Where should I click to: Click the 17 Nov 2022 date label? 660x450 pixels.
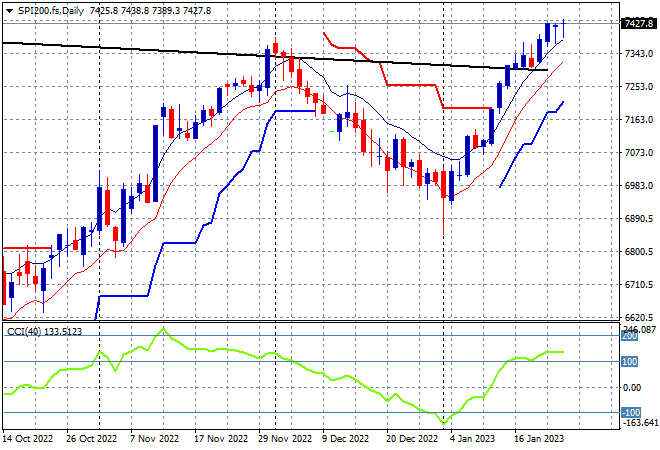click(x=221, y=439)
